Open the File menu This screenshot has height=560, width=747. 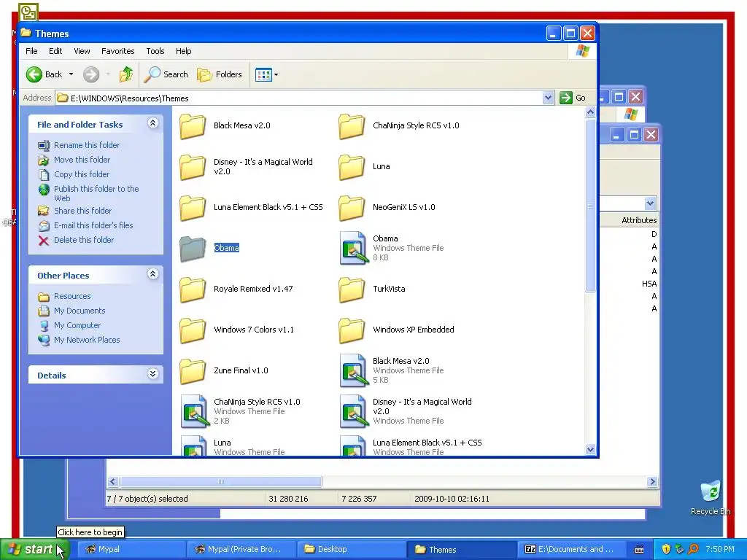tap(31, 51)
